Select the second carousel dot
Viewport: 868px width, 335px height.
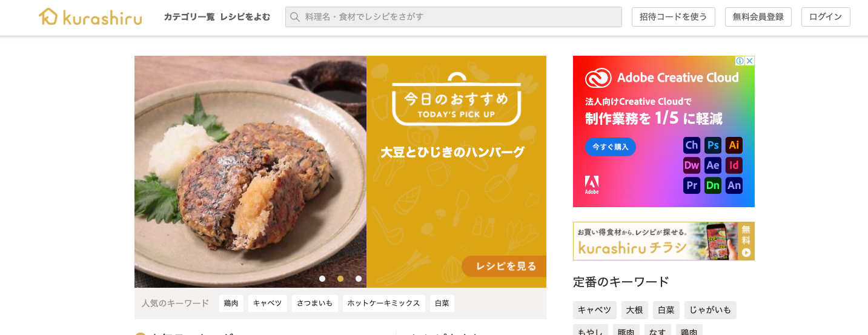point(340,279)
